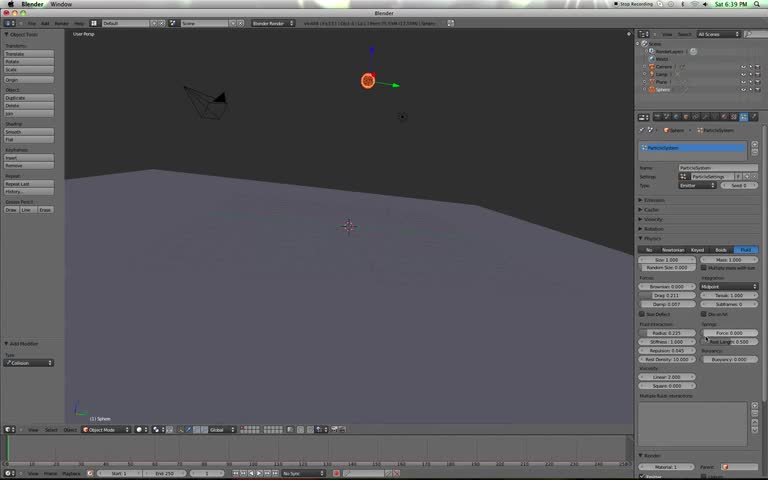Toggle the 3D manipulator widget icon
Image resolution: width=768 pixels, height=480 pixels.
(x=181, y=430)
